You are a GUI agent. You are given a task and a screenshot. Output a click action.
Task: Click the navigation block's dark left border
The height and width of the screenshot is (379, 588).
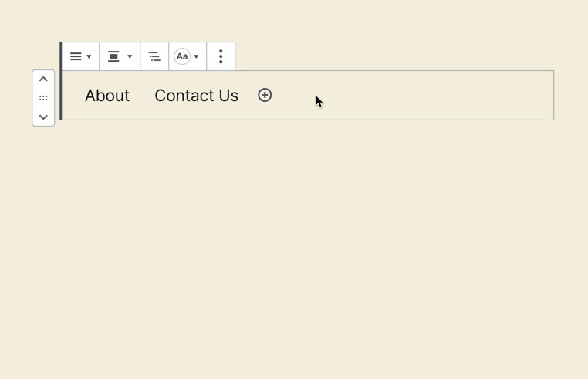(61, 96)
